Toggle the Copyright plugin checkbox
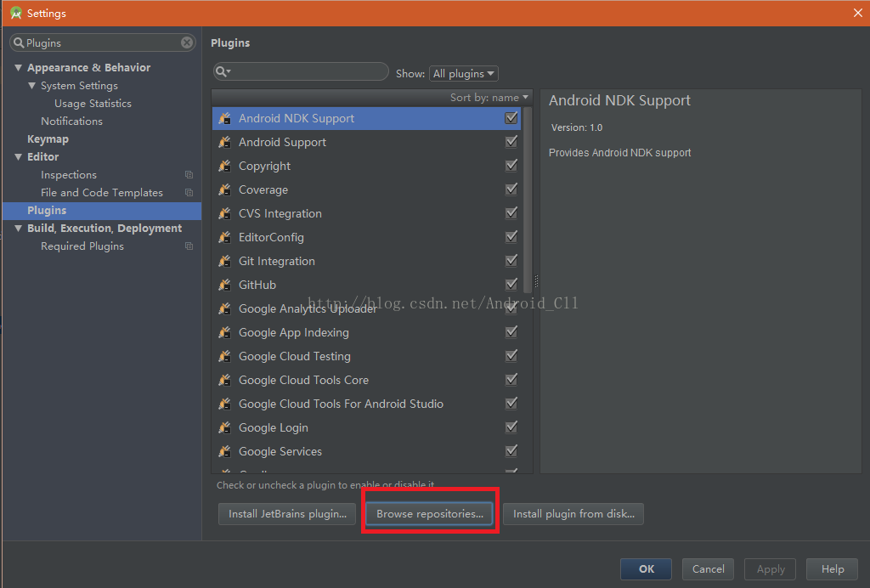Screen dimensions: 870x588 point(511,166)
